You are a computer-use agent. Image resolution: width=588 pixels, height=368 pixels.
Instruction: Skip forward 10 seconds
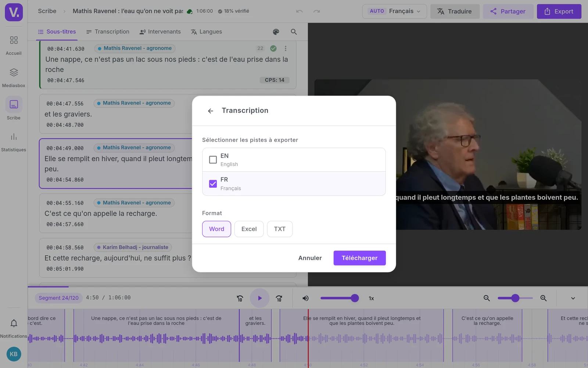click(279, 298)
